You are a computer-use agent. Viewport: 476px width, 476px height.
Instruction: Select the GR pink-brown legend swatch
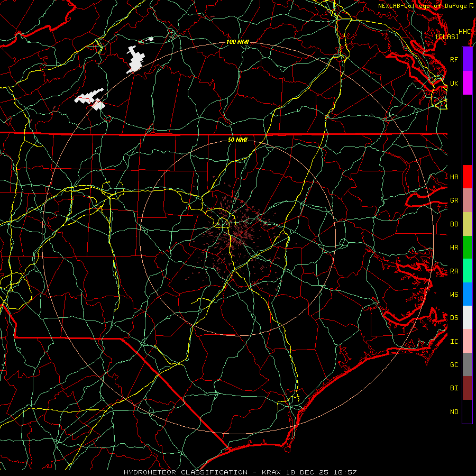point(467,200)
